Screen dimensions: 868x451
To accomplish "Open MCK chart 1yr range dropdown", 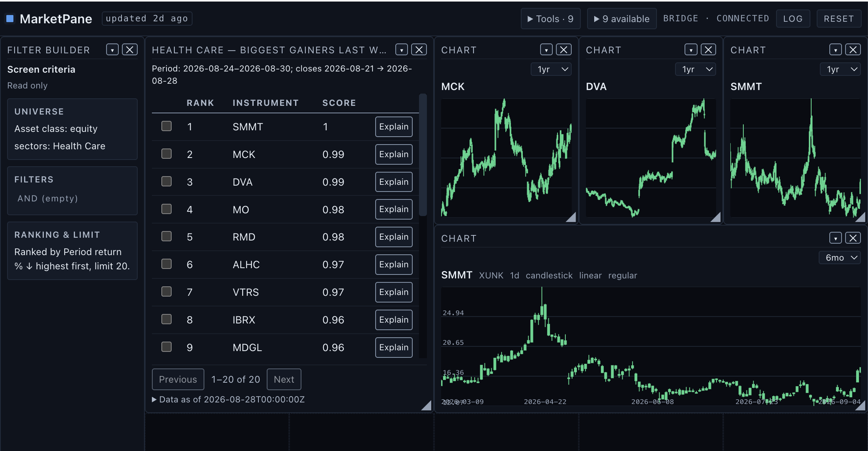I will pos(551,70).
